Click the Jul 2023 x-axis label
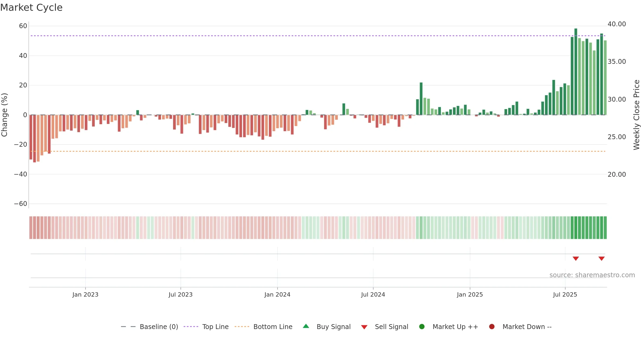Screen dimensions: 644x362 tap(181, 294)
